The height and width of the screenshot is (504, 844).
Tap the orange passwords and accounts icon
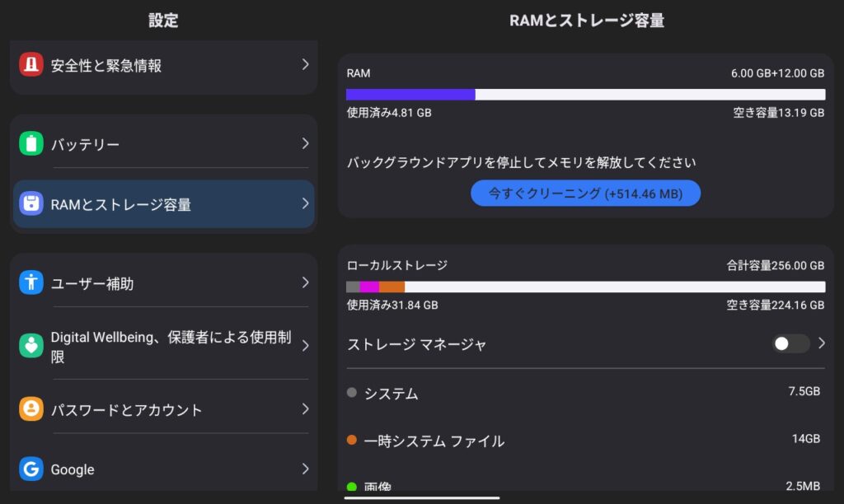[x=31, y=408]
